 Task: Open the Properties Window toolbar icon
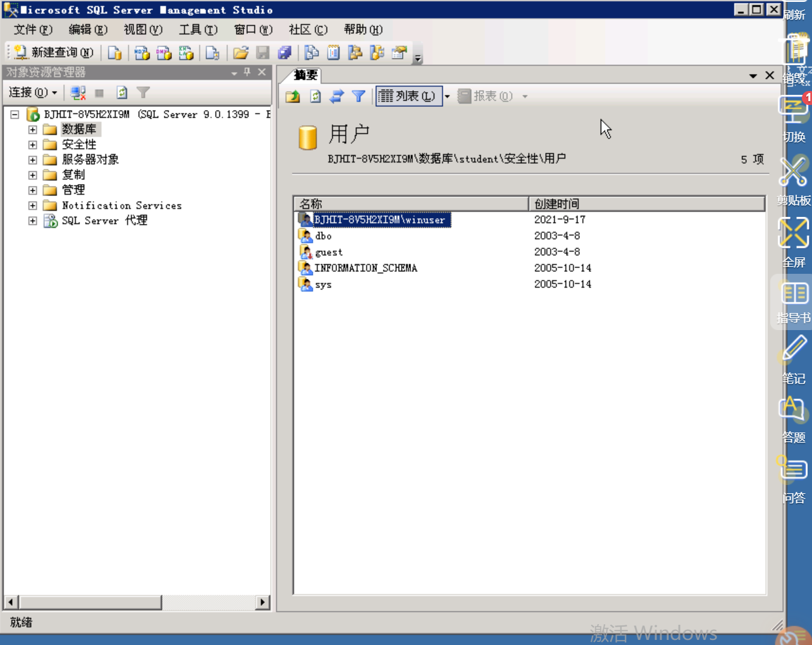point(399,52)
